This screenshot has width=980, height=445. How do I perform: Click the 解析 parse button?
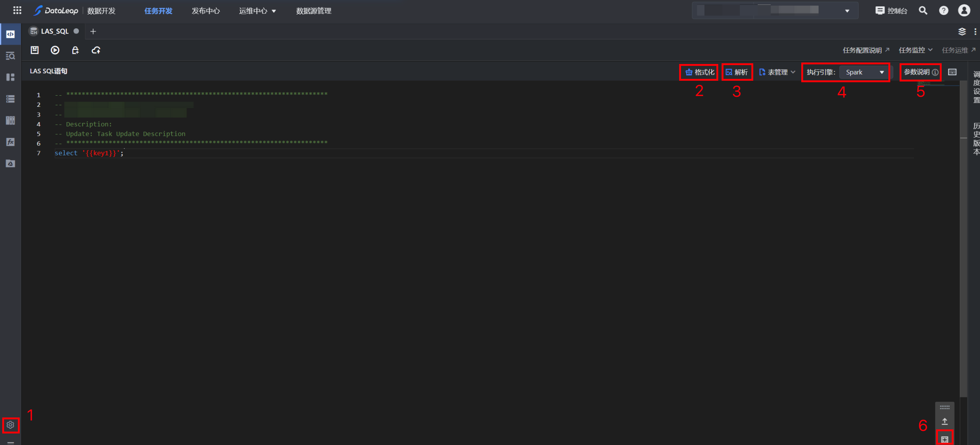[736, 72]
